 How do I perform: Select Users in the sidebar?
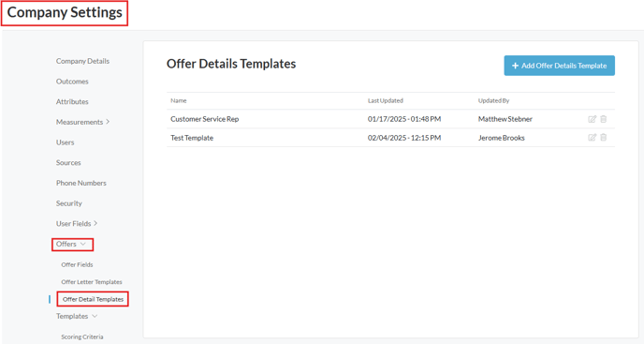pos(66,142)
